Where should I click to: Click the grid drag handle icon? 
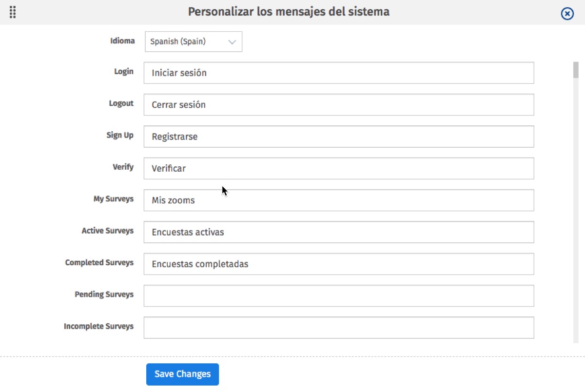point(13,13)
